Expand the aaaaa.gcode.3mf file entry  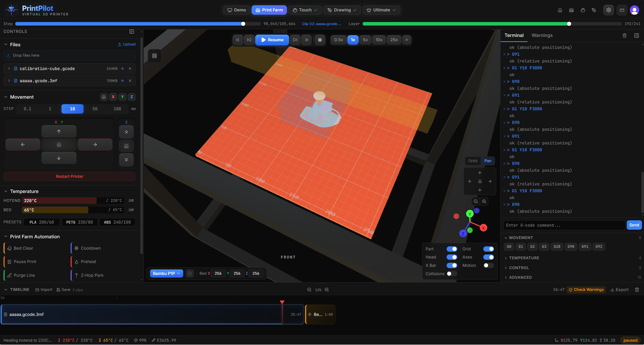tap(9, 81)
